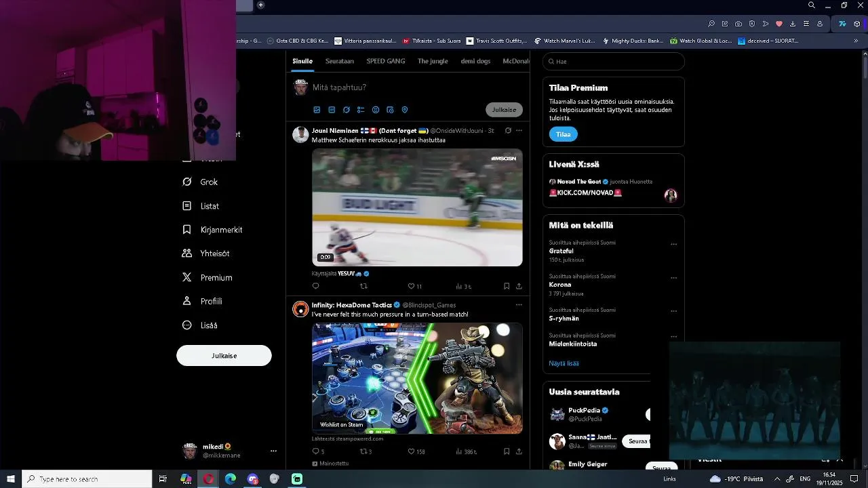Open the Novad The Goat live stream
The width and height of the screenshot is (868, 488).
[x=613, y=188]
